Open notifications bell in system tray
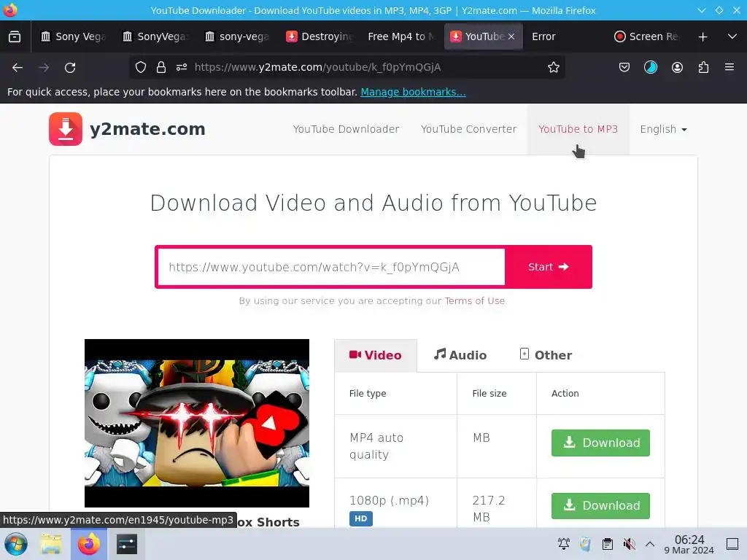Viewport: 747px width, 560px height. [564, 543]
